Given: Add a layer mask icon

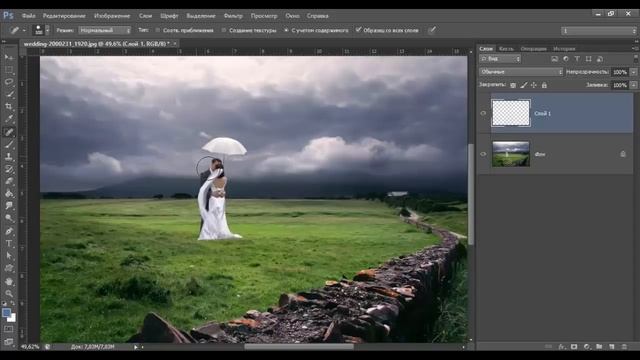Looking at the screenshot, I should (574, 347).
